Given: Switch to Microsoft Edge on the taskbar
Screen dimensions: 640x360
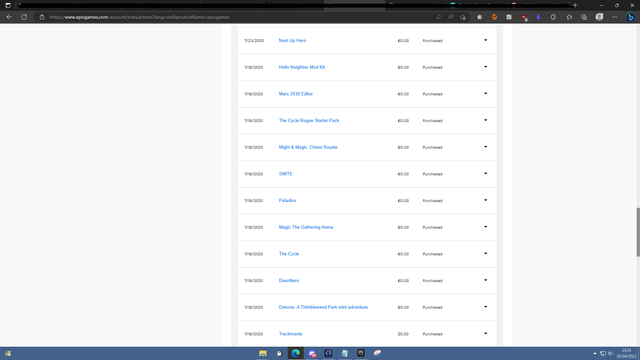Looking at the screenshot, I should tap(296, 353).
